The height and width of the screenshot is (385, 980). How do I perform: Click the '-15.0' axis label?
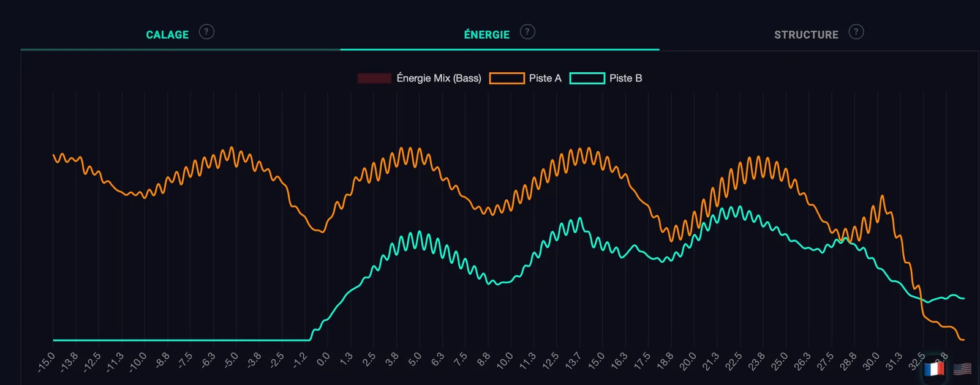pos(46,362)
